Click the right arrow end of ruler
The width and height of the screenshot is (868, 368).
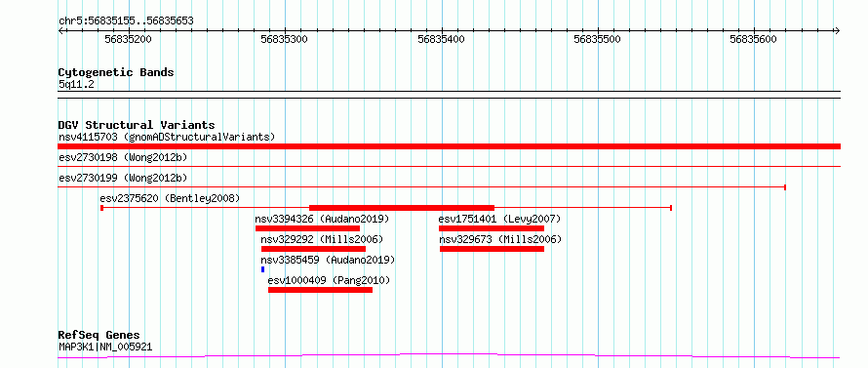tap(838, 30)
